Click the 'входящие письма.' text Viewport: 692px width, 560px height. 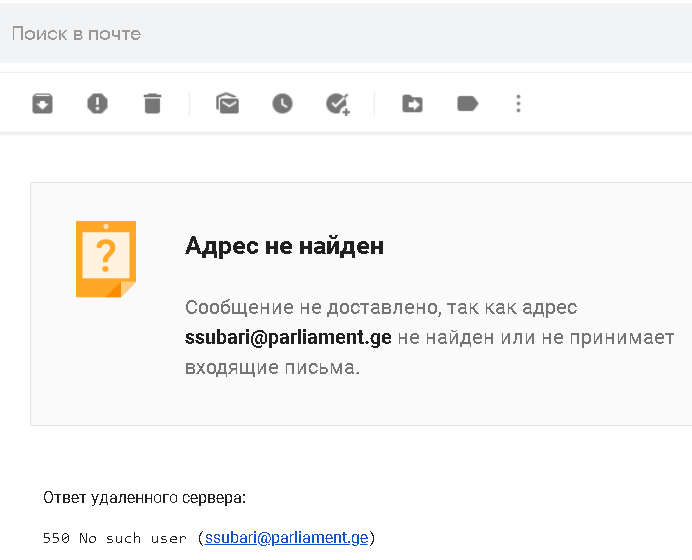pyautogui.click(x=272, y=368)
